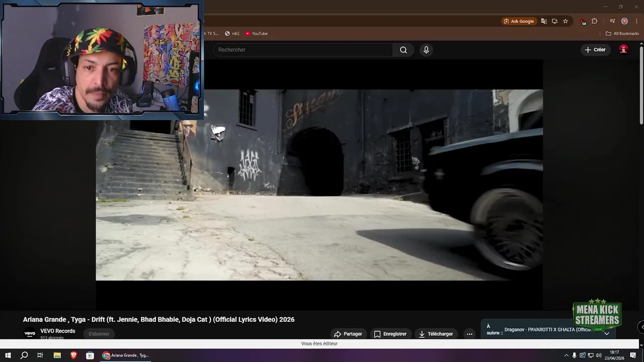The image size is (644, 362).
Task: Start voice search with microphone icon
Action: pos(426,50)
